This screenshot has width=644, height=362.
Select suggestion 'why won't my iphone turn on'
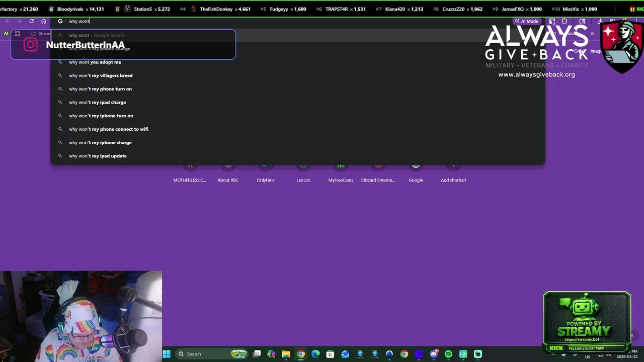pos(297,116)
